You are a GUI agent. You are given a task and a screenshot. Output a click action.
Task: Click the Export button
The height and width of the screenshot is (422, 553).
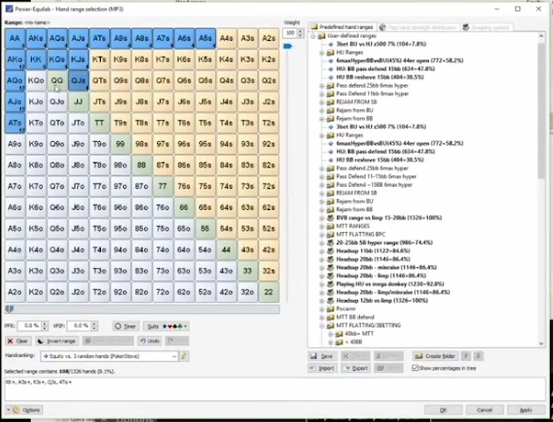click(356, 368)
